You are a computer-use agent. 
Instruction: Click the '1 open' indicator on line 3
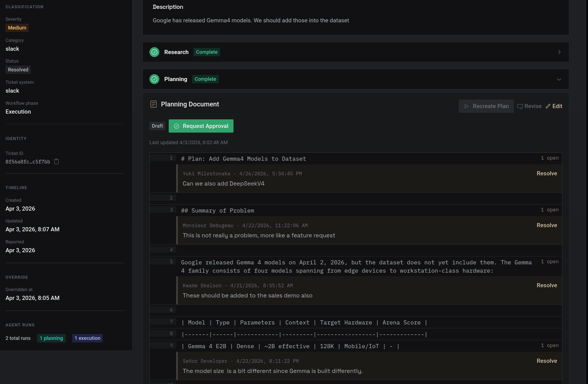550,210
